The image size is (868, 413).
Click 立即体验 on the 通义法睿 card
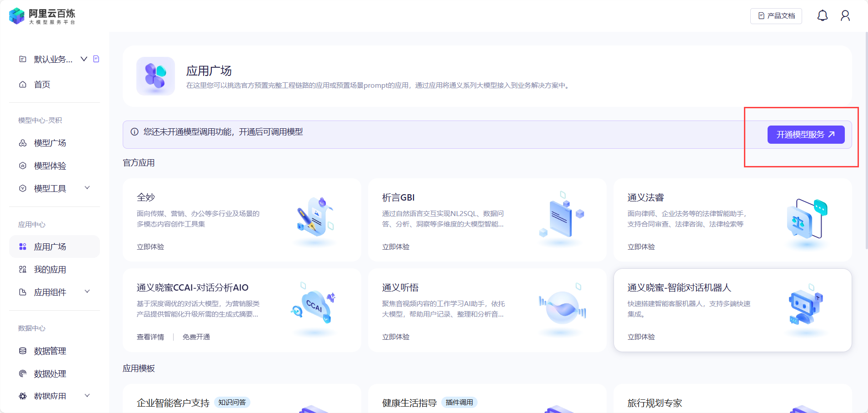(x=641, y=247)
